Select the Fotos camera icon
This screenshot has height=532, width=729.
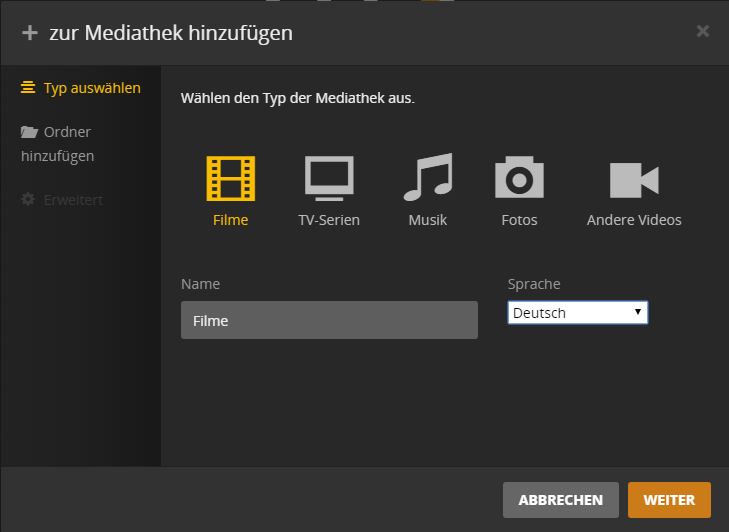(519, 177)
